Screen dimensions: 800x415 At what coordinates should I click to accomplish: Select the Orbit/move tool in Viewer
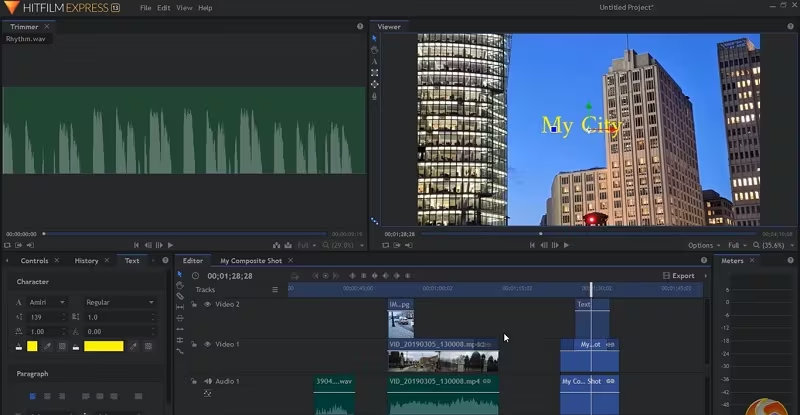coord(374,84)
